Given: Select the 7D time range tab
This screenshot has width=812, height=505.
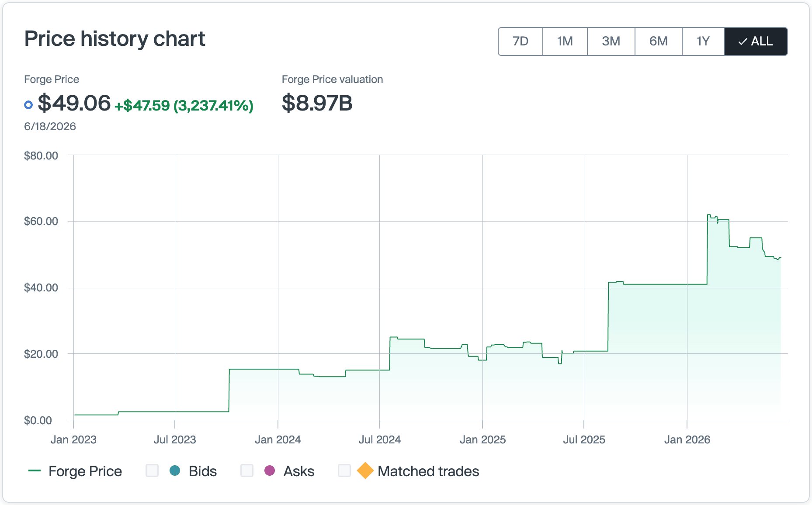Looking at the screenshot, I should tap(521, 42).
